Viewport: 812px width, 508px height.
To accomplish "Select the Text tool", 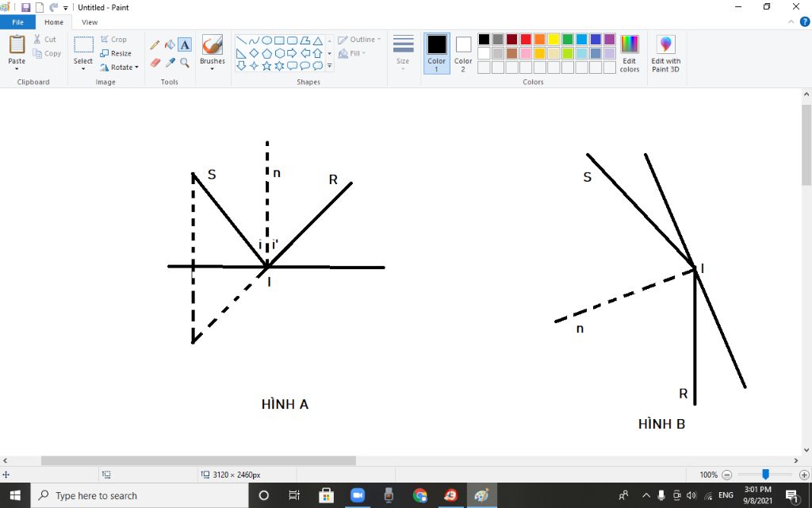I will [185, 45].
